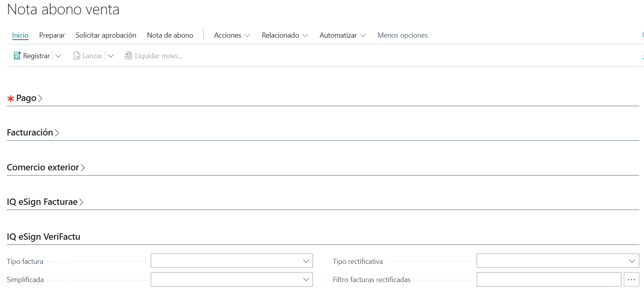The height and width of the screenshot is (294, 644).
Task: Open the Acciones menu
Action: tap(232, 35)
